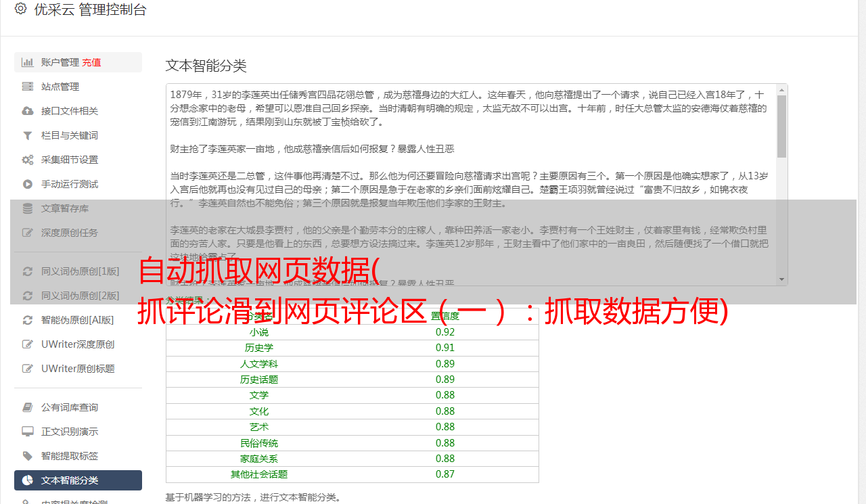
Task: Click the 优采云 管理控制台 title
Action: pyautogui.click(x=90, y=9)
